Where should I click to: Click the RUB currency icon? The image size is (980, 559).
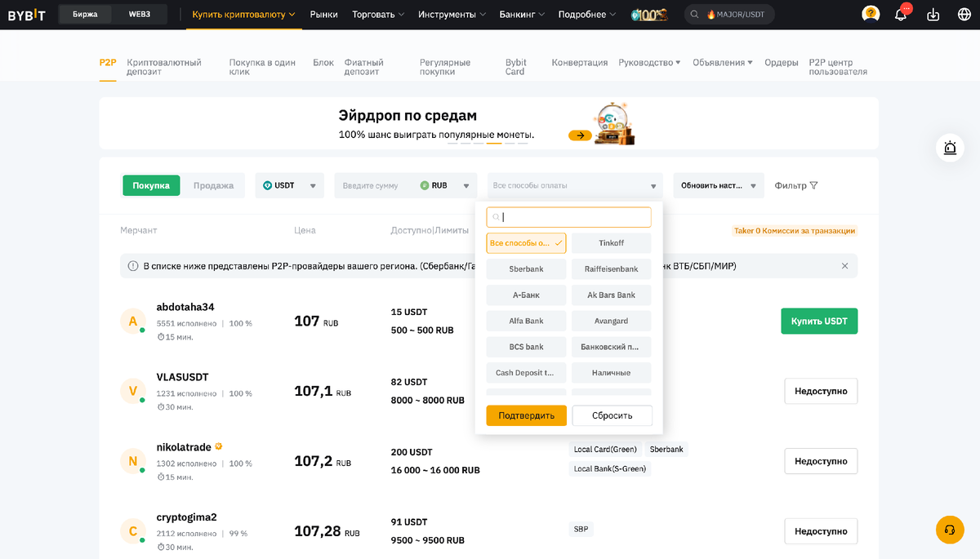click(425, 185)
